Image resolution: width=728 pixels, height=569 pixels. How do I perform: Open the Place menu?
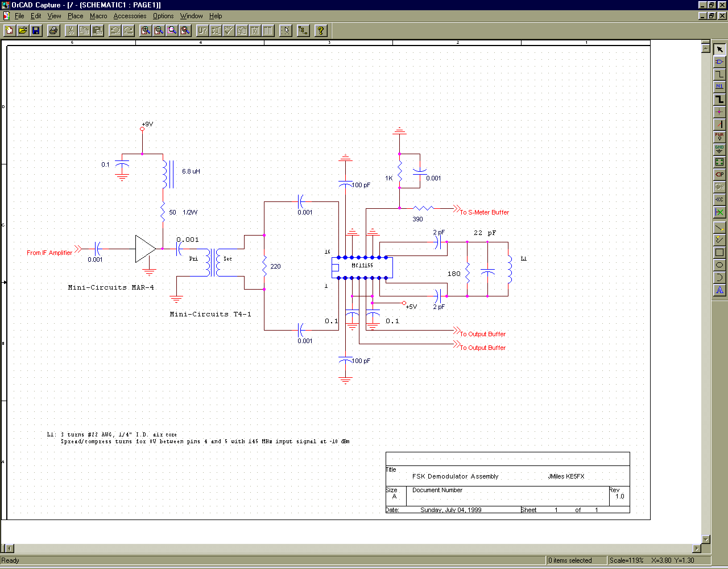click(75, 16)
